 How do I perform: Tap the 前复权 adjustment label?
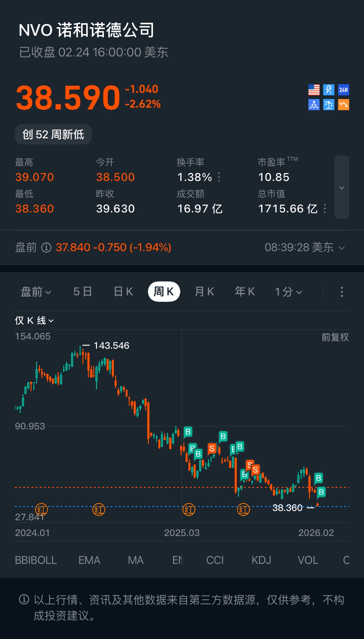(x=335, y=337)
